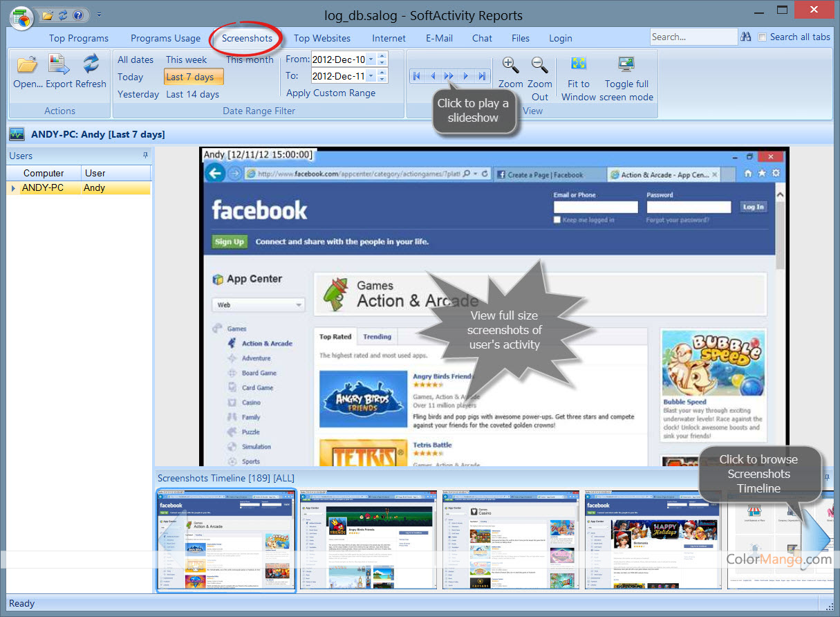Click the Ready status bar text
This screenshot has height=617, width=840.
point(21,603)
